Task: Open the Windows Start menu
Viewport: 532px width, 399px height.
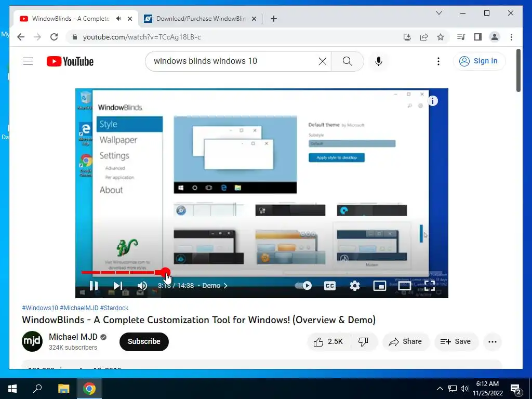Action: point(12,389)
